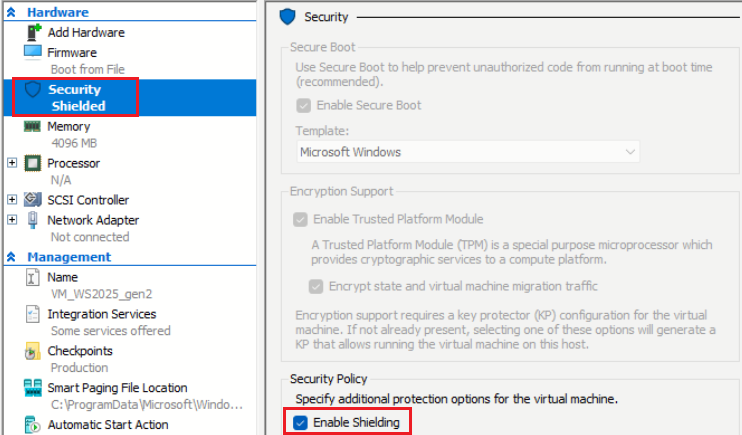Click the Processor icon
742x435 pixels.
coord(33,163)
